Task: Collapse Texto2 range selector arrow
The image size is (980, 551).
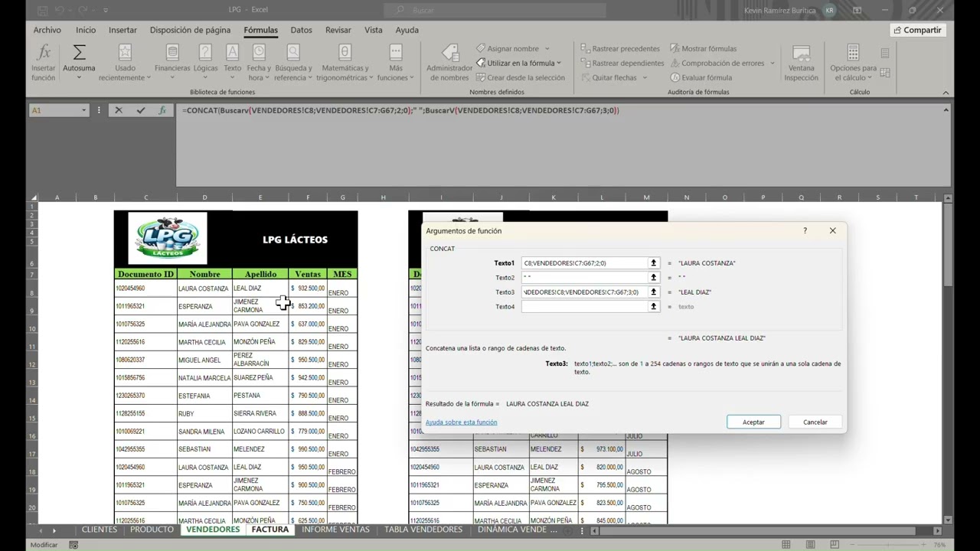Action: 653,278
